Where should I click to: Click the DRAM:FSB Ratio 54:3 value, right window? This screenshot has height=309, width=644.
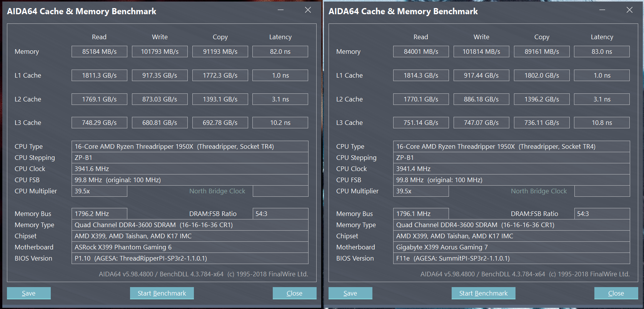click(602, 214)
